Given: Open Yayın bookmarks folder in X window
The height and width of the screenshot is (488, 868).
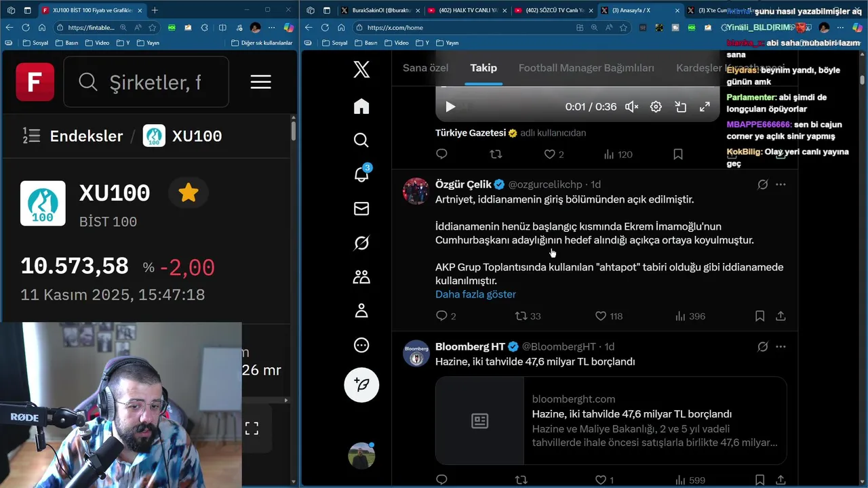Looking at the screenshot, I should point(447,43).
